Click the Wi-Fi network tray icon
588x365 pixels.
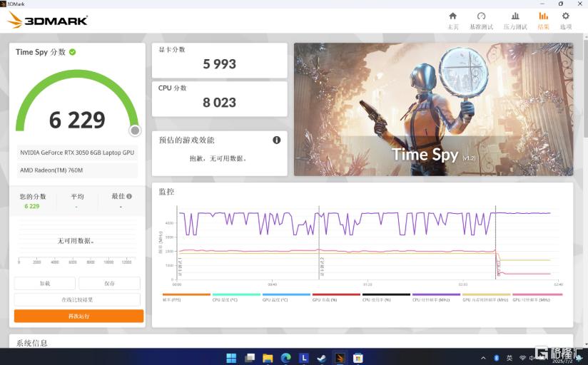(522, 358)
